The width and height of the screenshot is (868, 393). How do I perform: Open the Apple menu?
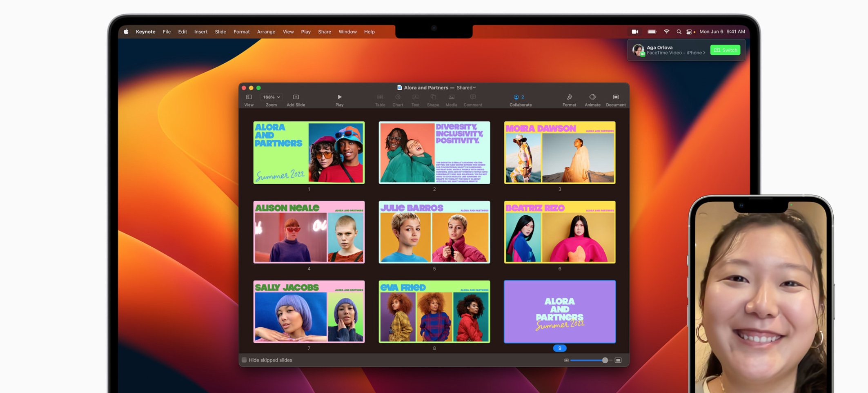coord(126,31)
